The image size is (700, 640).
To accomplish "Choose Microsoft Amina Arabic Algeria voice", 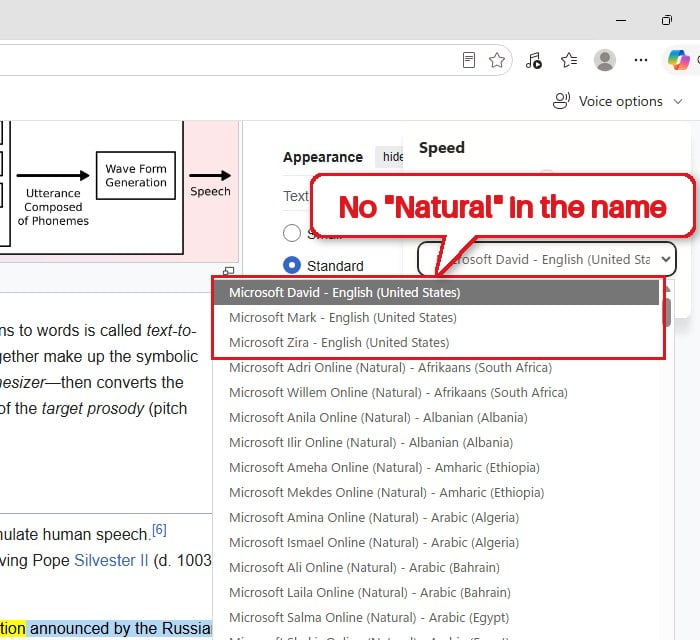I will 436,518.
